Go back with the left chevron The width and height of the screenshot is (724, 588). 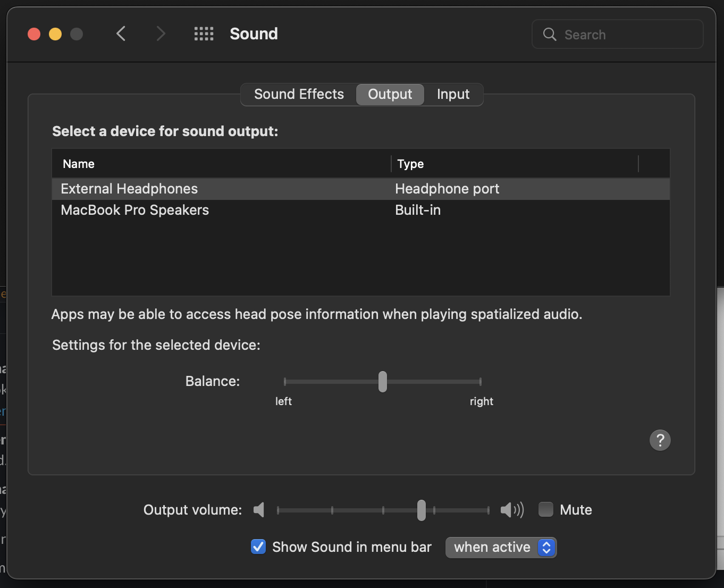pyautogui.click(x=121, y=34)
